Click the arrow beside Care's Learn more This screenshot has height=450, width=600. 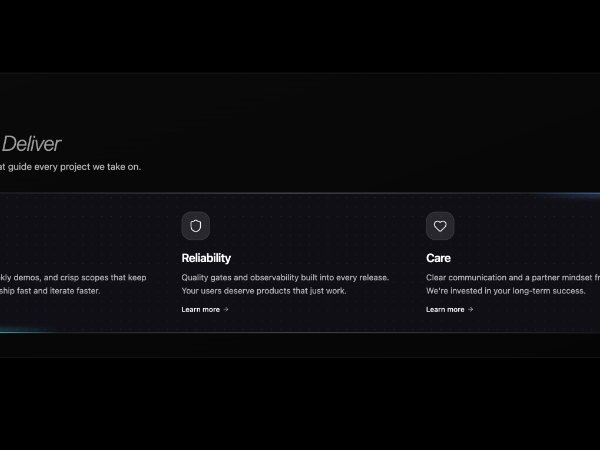(470, 310)
